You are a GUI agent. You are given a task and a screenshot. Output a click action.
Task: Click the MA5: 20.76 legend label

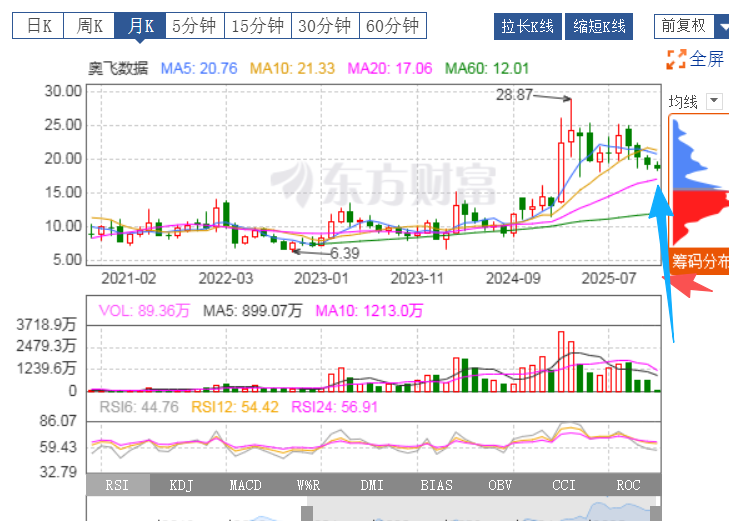click(x=199, y=69)
